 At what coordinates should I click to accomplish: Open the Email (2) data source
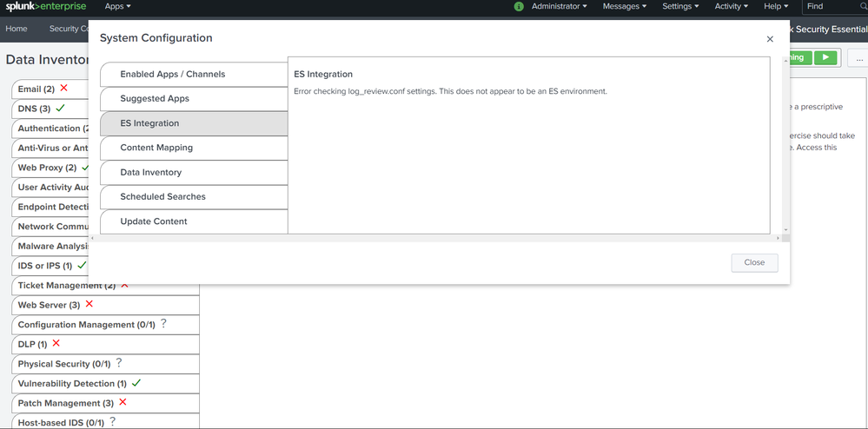click(50, 89)
